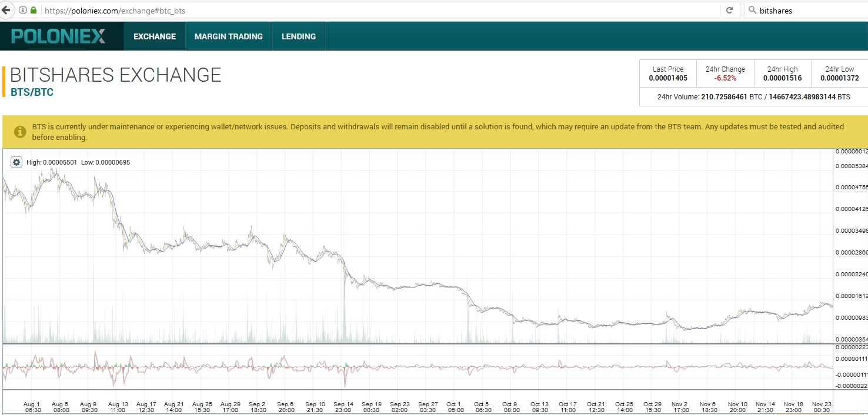Click the green padlock security icon
This screenshot has height=415, width=868.
pyautogui.click(x=34, y=10)
